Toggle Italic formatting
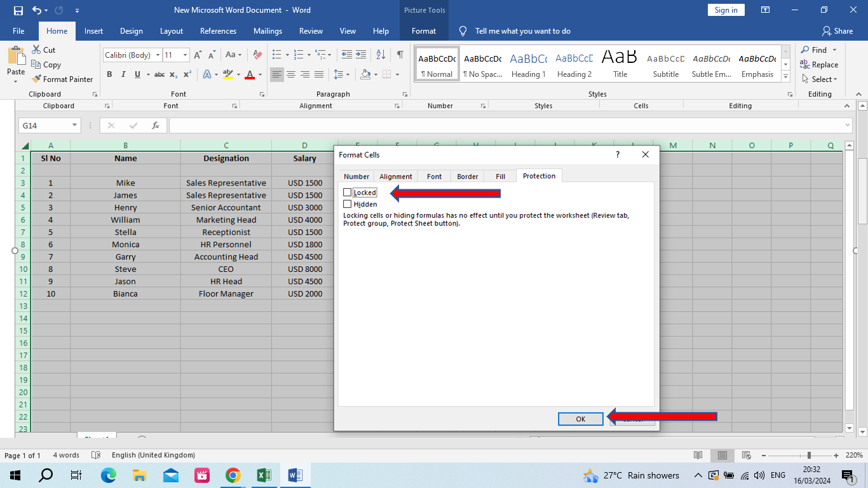 (123, 74)
